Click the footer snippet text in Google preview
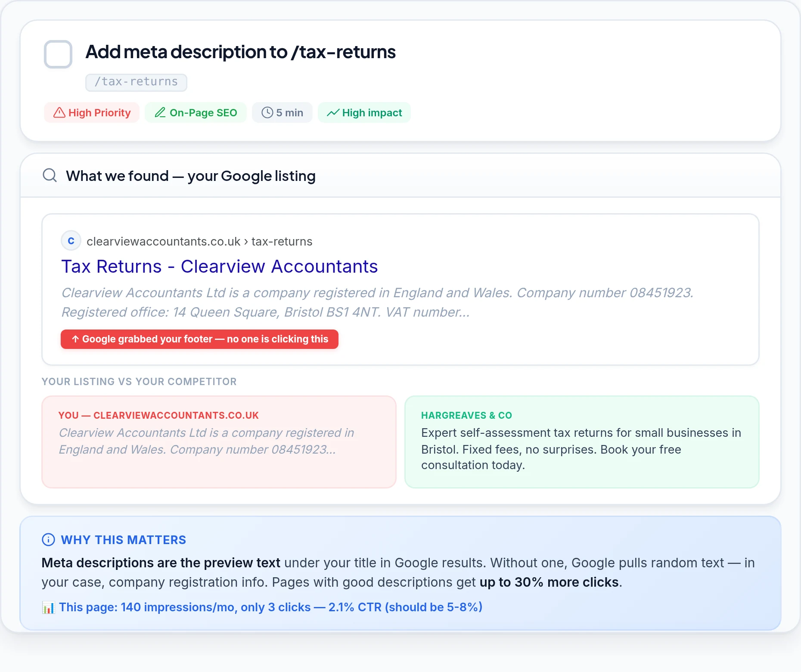This screenshot has height=672, width=801. [377, 302]
